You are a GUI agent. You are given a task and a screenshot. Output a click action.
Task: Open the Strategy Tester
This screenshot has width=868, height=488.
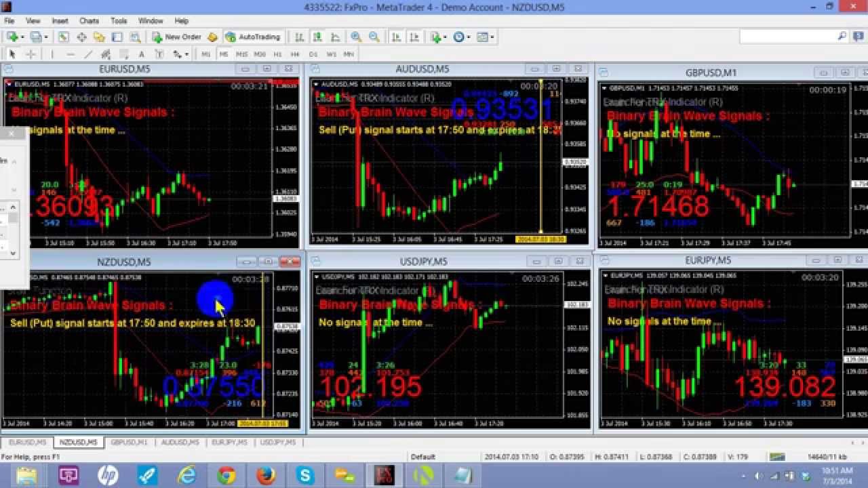point(135,37)
